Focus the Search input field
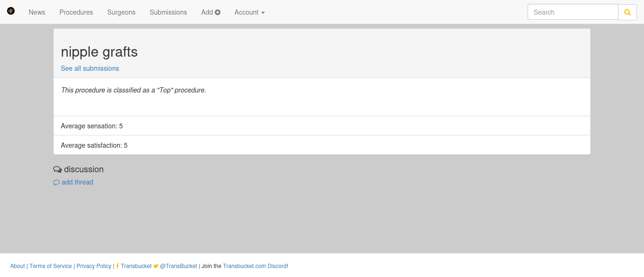This screenshot has width=644, height=277. pyautogui.click(x=573, y=12)
